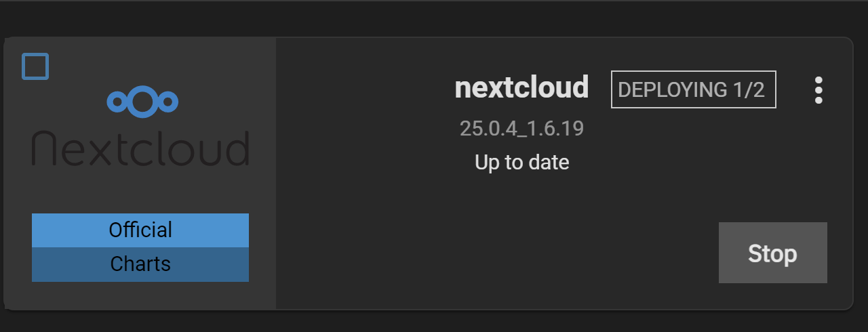This screenshot has height=332, width=868.
Task: Select the nextcloud app checkbox
Action: 35,66
